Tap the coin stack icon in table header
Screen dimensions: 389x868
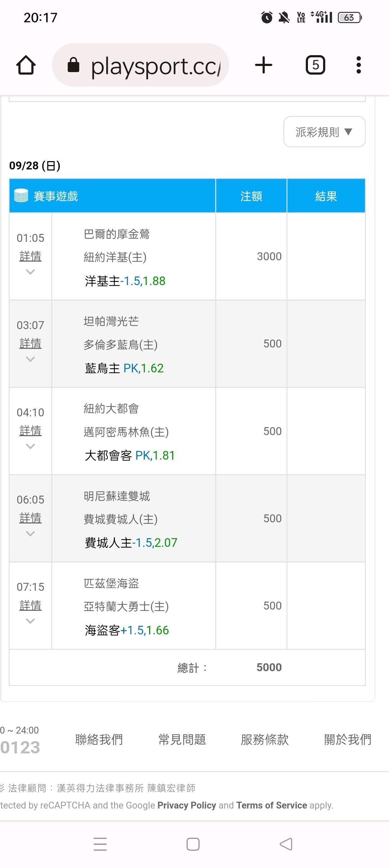click(x=21, y=196)
